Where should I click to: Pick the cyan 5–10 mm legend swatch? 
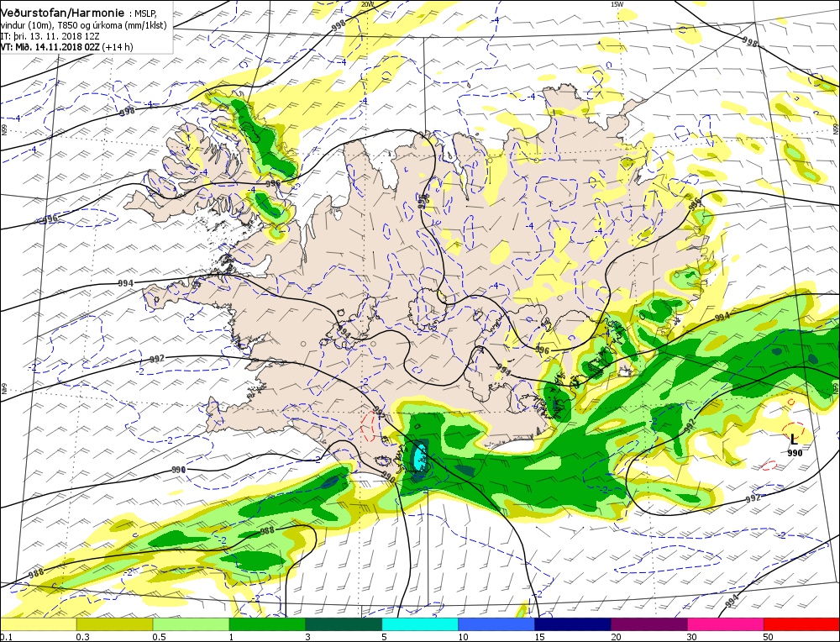point(420,624)
